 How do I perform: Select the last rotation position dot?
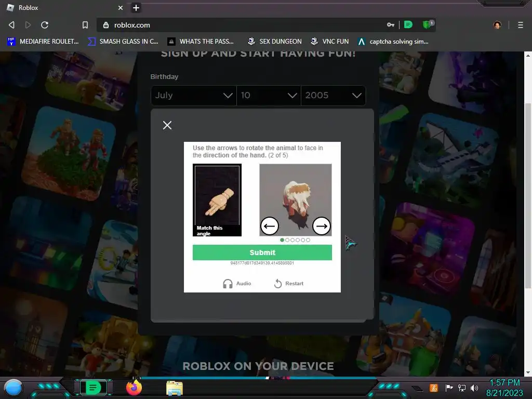tap(308, 240)
